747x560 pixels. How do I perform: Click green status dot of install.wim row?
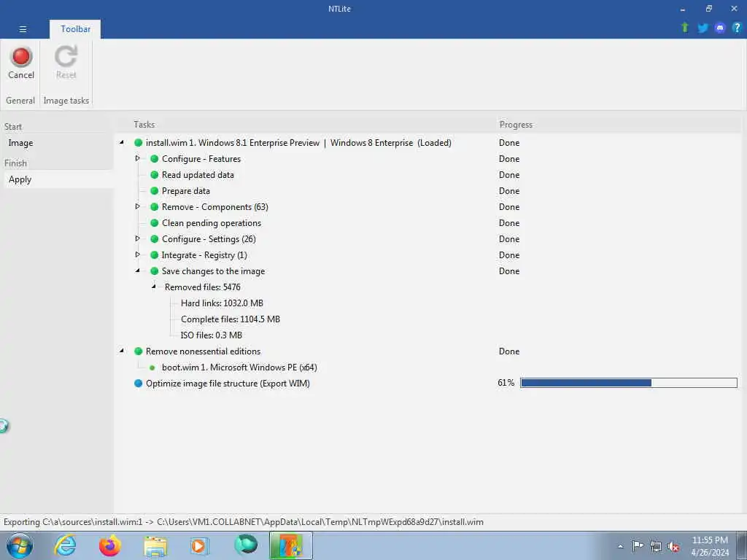[x=139, y=142]
